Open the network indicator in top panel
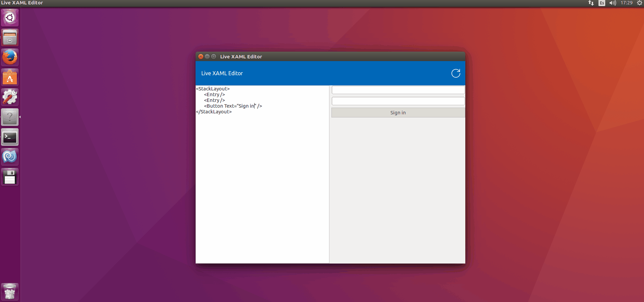The width and height of the screenshot is (644, 302). click(x=591, y=3)
